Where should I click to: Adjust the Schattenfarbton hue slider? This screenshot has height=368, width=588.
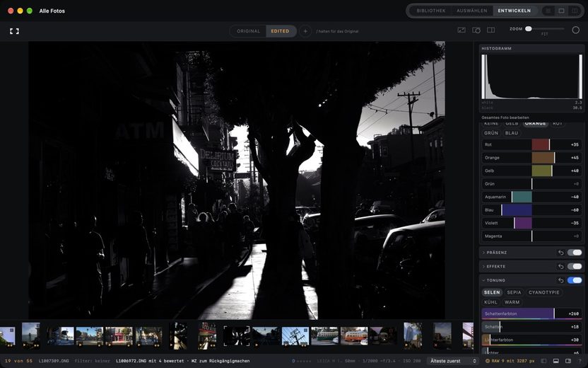[531, 314]
